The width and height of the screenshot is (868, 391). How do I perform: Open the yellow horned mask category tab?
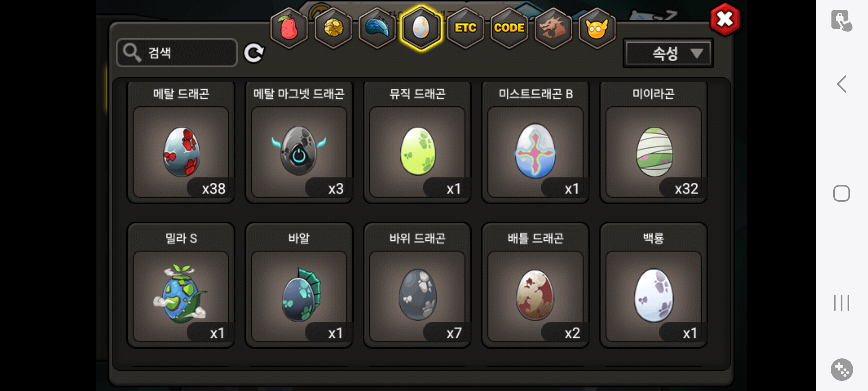597,28
